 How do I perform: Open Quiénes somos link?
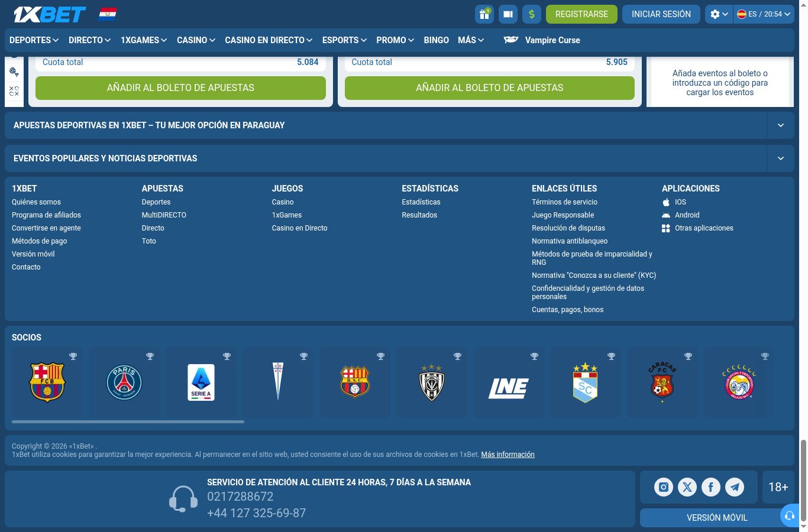point(36,202)
